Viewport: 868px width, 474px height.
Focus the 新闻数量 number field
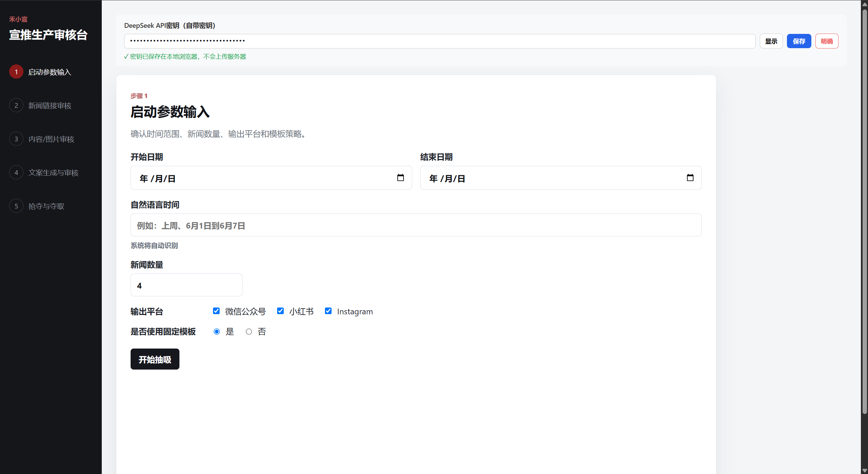[x=186, y=285]
